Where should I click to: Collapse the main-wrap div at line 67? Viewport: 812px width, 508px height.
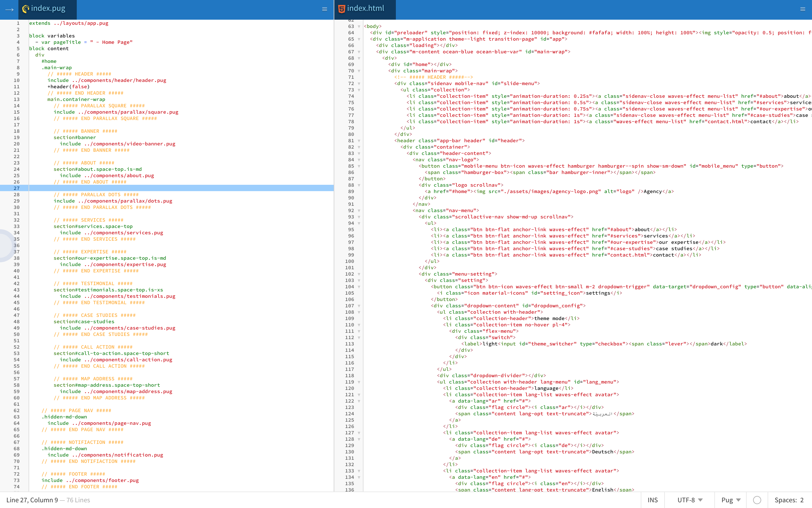(359, 52)
